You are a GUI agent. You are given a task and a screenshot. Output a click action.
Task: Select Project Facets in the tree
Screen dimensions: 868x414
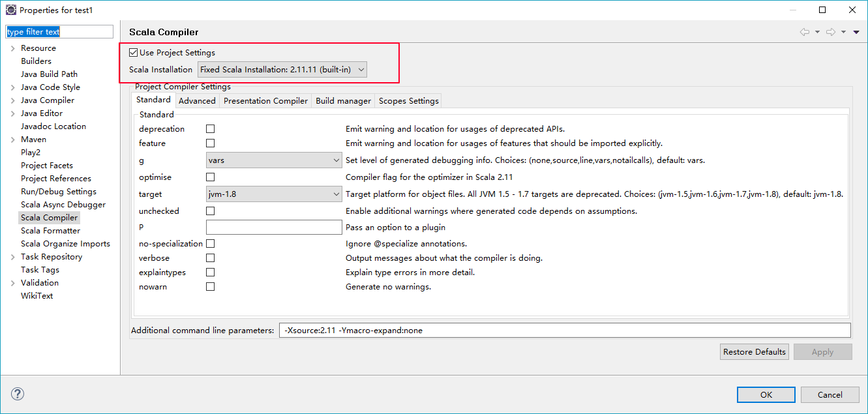click(47, 166)
